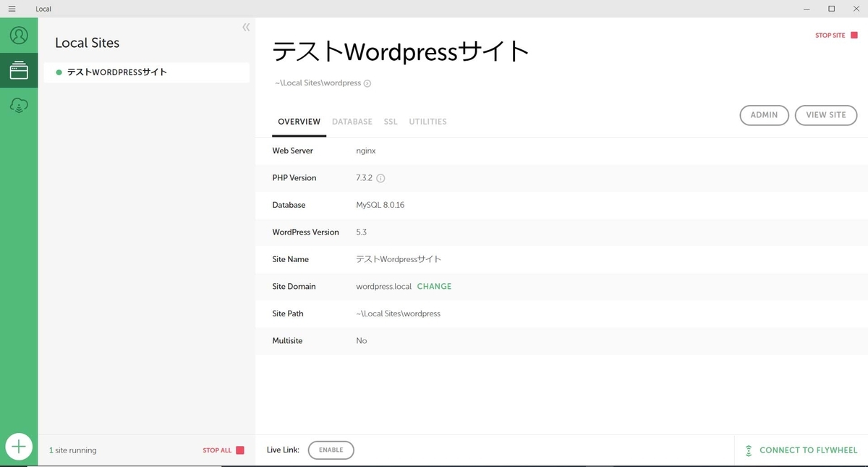Select the テストWORDPRESSサイト site entry
The height and width of the screenshot is (467, 868).
(x=146, y=72)
